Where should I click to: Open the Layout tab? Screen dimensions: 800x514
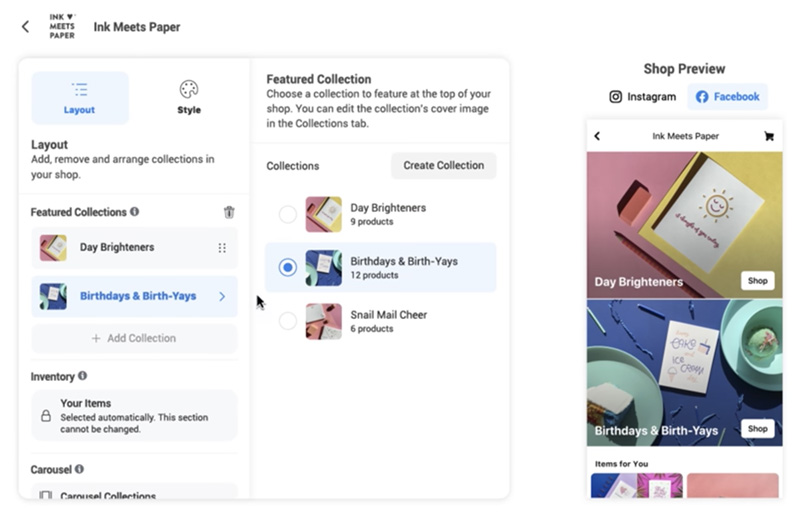80,98
